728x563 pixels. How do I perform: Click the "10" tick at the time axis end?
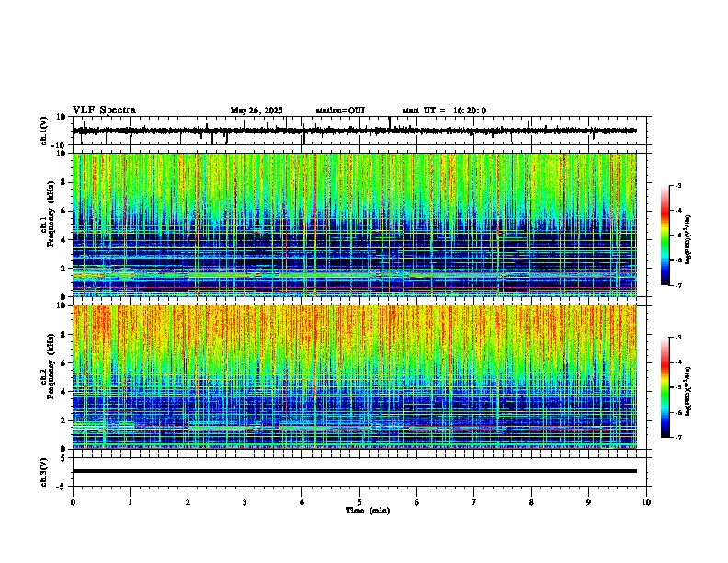[646, 502]
